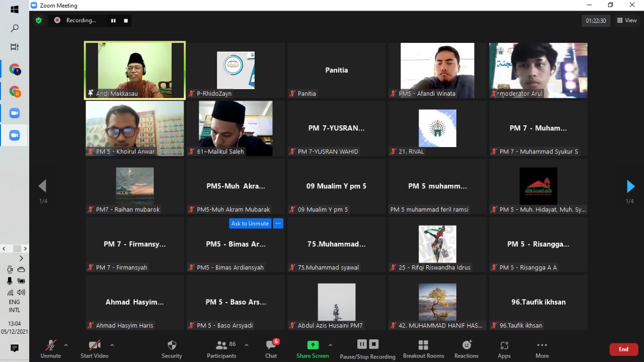Open the Apps panel
This screenshot has width=644, height=362.
504,349
